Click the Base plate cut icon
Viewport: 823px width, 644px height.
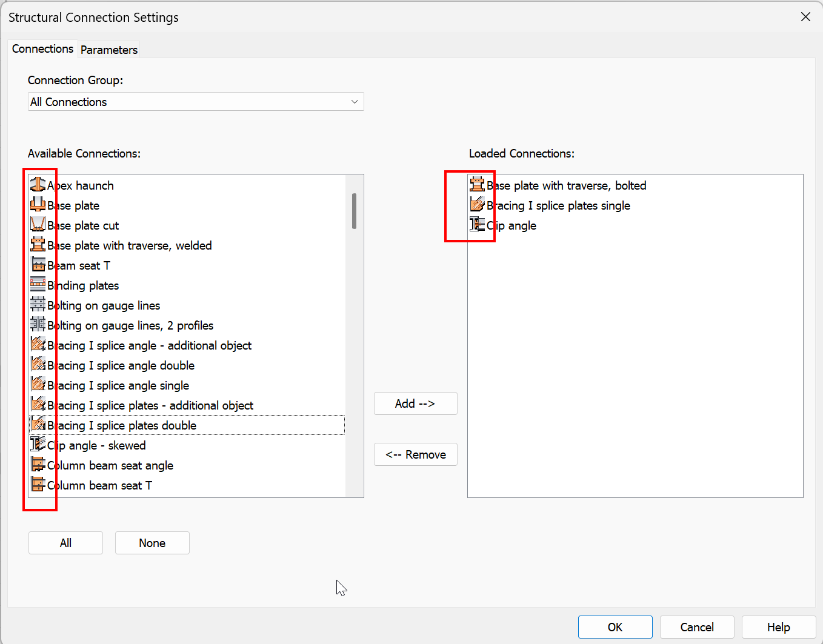(38, 225)
